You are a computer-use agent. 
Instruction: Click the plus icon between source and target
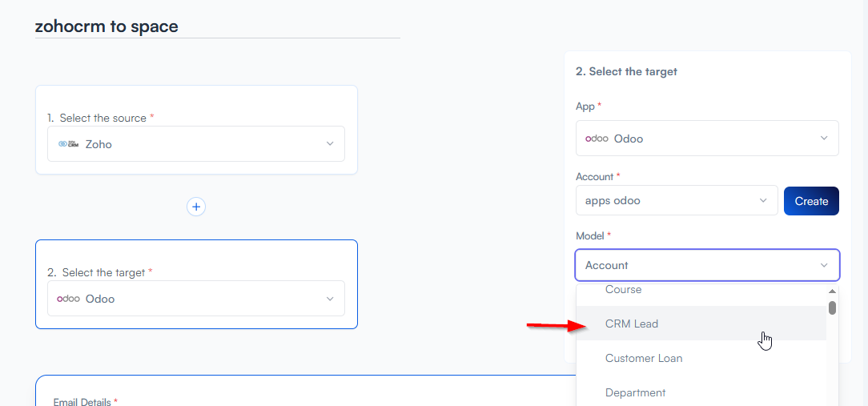[196, 207]
